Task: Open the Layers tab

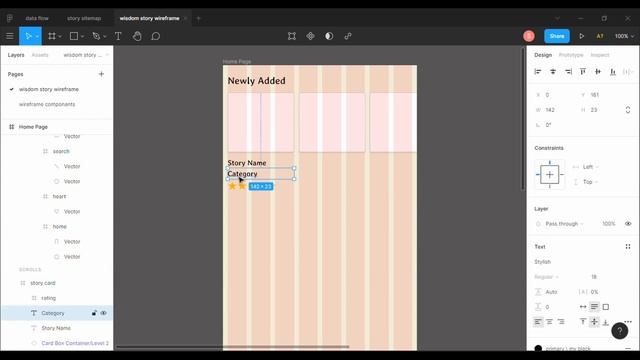Action: click(x=16, y=55)
